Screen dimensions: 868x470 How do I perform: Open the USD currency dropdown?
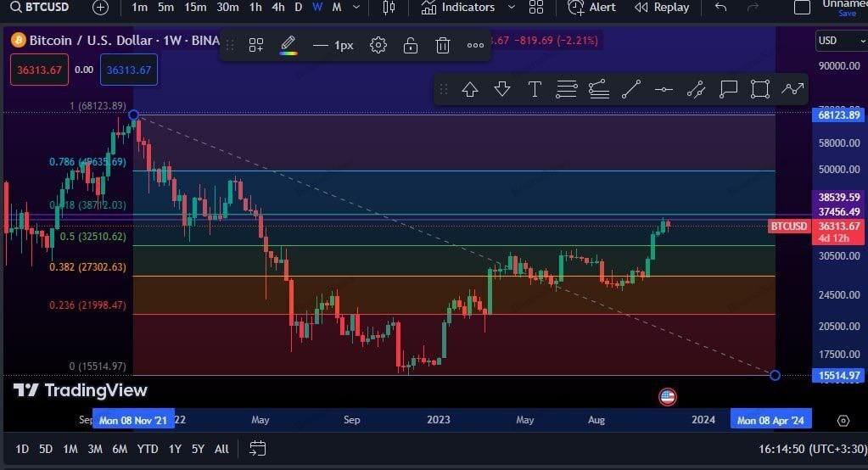click(x=841, y=41)
